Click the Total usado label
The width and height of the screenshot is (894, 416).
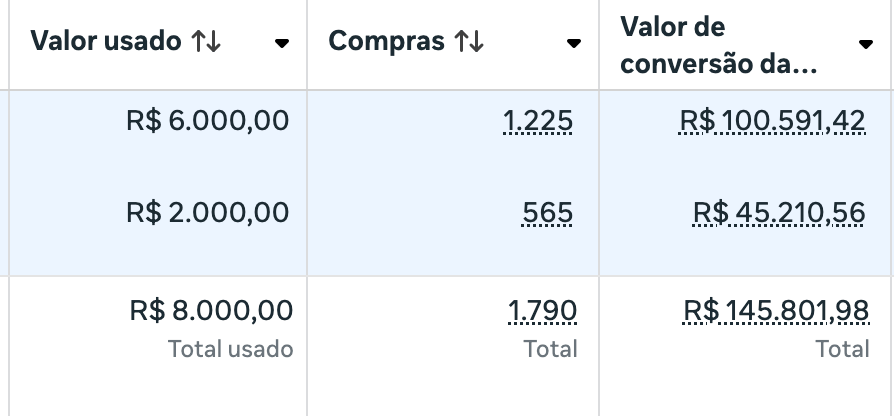230,349
